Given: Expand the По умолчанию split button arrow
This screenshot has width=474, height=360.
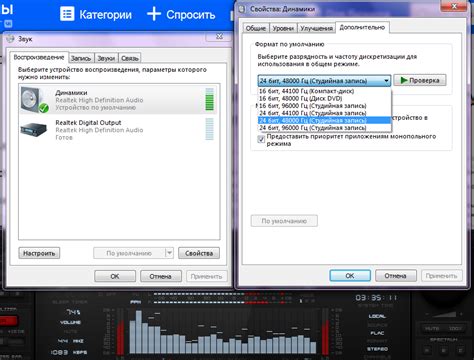Looking at the screenshot, I should (x=169, y=253).
